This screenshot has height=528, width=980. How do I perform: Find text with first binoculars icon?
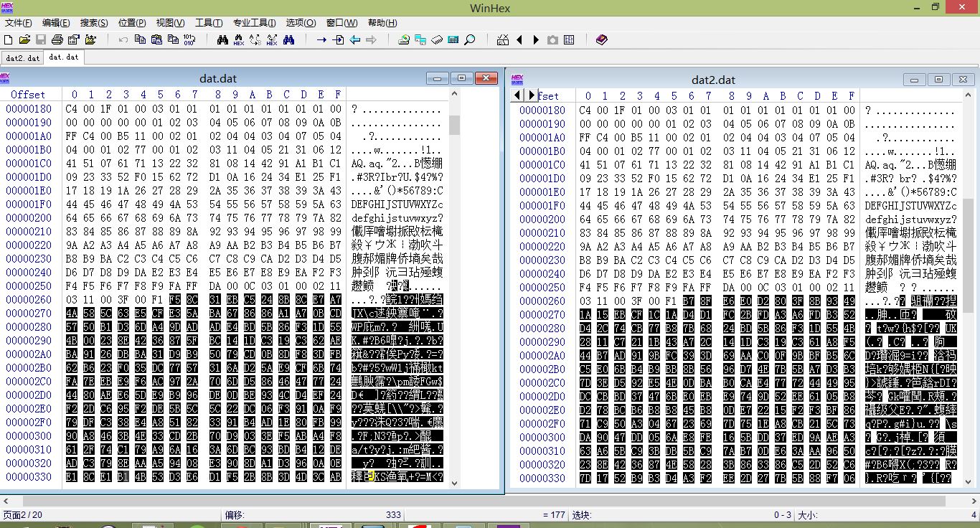[x=223, y=39]
